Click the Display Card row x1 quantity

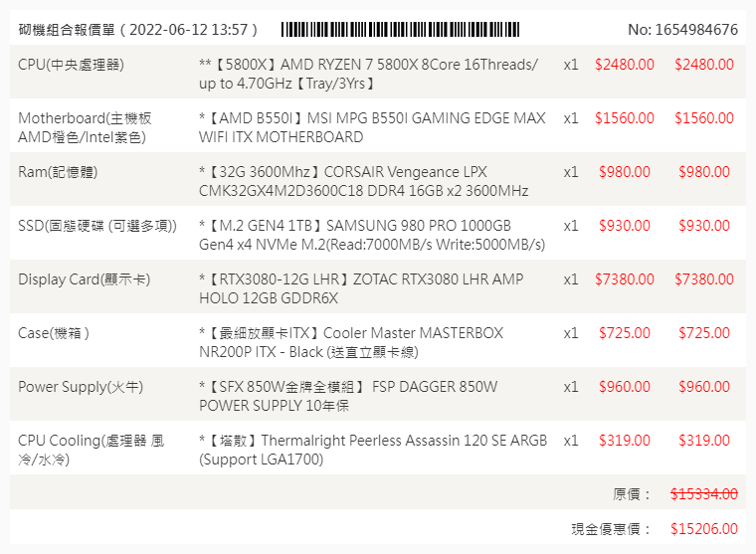point(571,279)
